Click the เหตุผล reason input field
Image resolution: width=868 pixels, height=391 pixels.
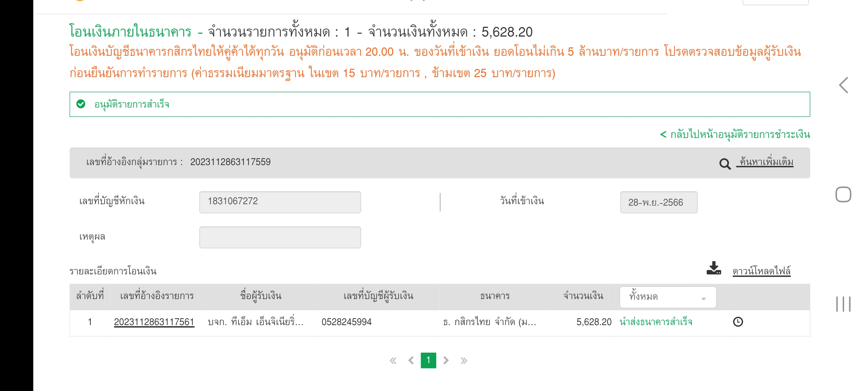[280, 237]
